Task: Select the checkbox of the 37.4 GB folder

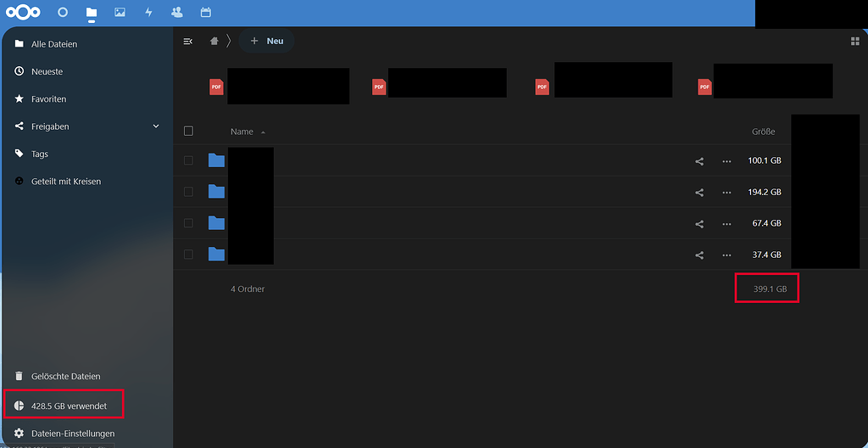Action: point(188,255)
